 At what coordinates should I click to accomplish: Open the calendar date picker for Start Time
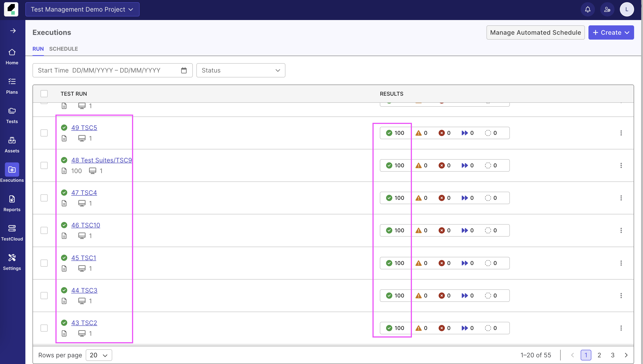[x=184, y=70]
